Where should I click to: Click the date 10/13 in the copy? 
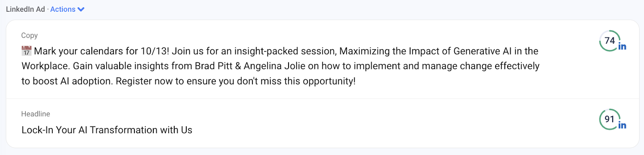153,51
